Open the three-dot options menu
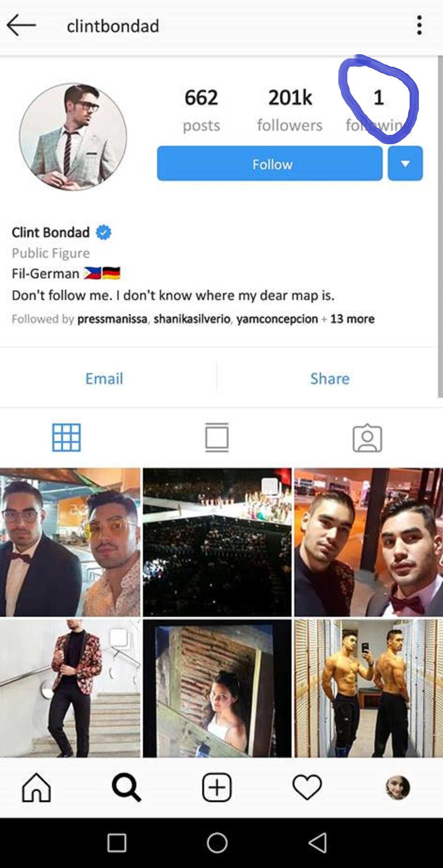443x868 pixels. [419, 25]
